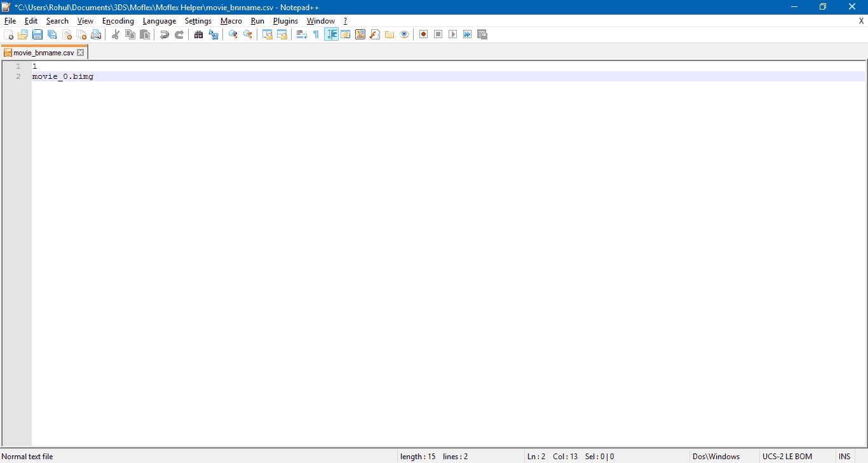This screenshot has width=868, height=463.
Task: Zoom in using the magnifier plus icon
Action: 233,34
